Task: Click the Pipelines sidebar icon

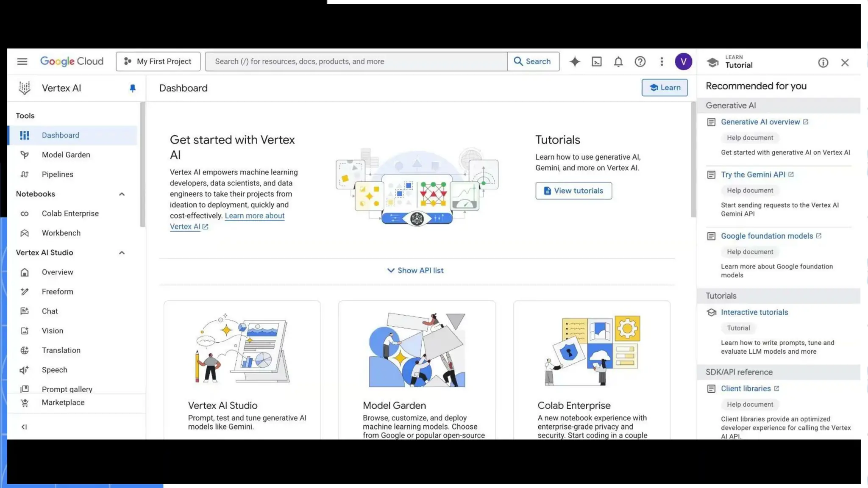Action: [x=25, y=175]
